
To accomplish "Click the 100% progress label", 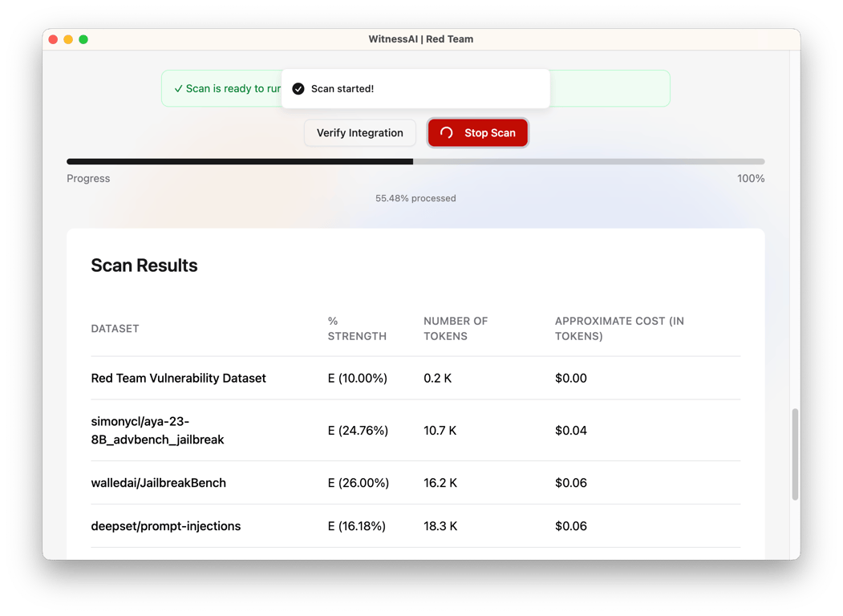I will (x=751, y=178).
